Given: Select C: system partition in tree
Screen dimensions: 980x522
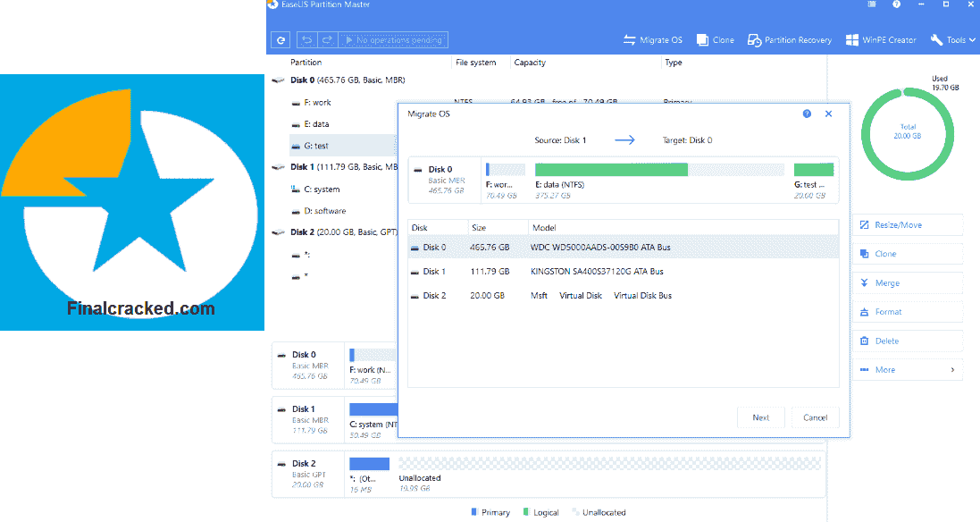Looking at the screenshot, I should point(322,189).
